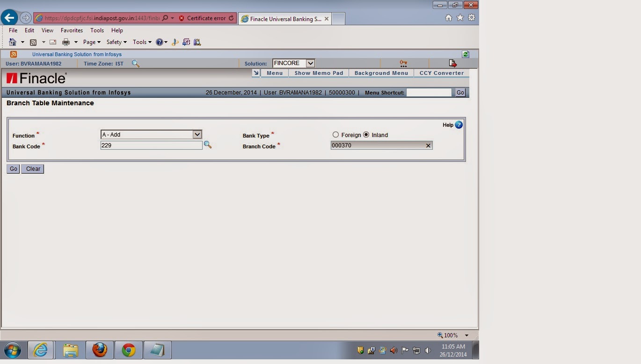Open Chrome from the taskbar
Image resolution: width=641 pixels, height=364 pixels.
pyautogui.click(x=129, y=349)
